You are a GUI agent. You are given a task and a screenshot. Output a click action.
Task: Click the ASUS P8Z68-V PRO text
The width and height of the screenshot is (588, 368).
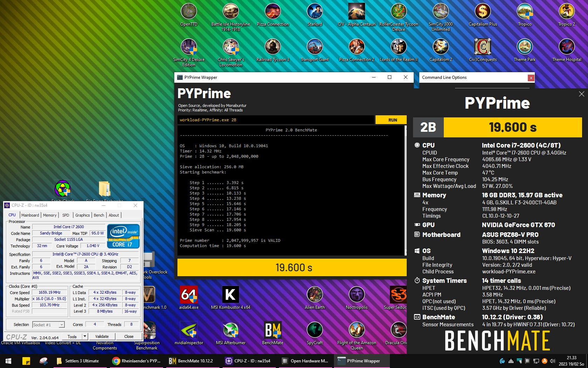(510, 235)
